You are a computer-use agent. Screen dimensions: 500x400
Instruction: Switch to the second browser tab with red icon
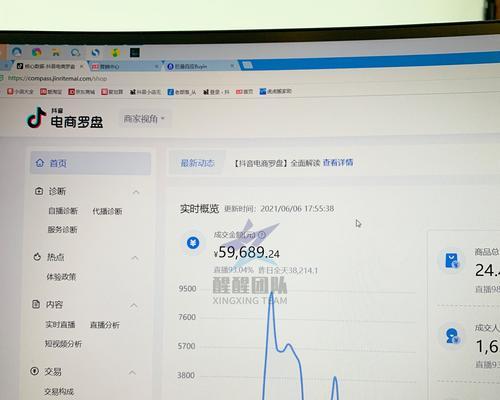click(125, 67)
